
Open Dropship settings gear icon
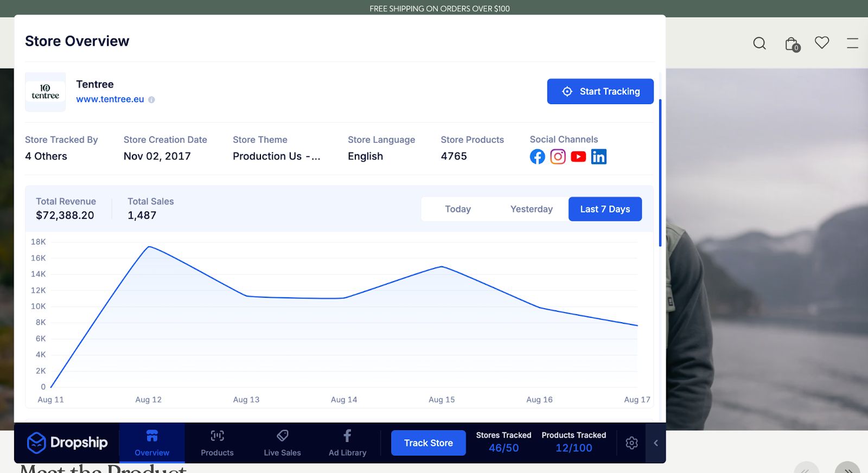(631, 443)
